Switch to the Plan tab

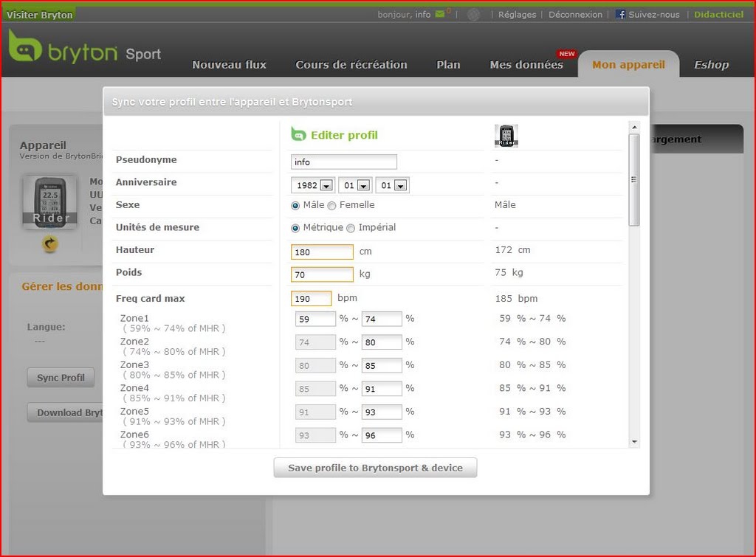tap(448, 65)
